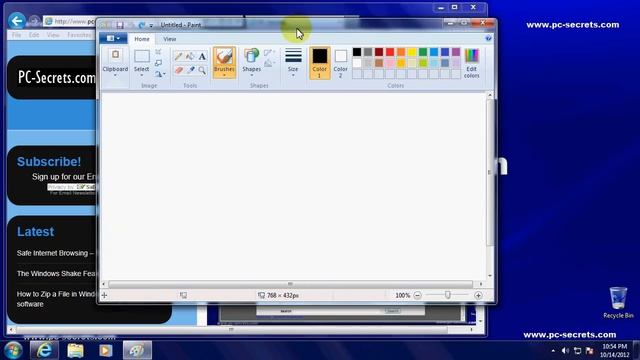Expand the Clipboard dropdown arrow
This screenshot has height=360, width=640.
(x=116, y=75)
